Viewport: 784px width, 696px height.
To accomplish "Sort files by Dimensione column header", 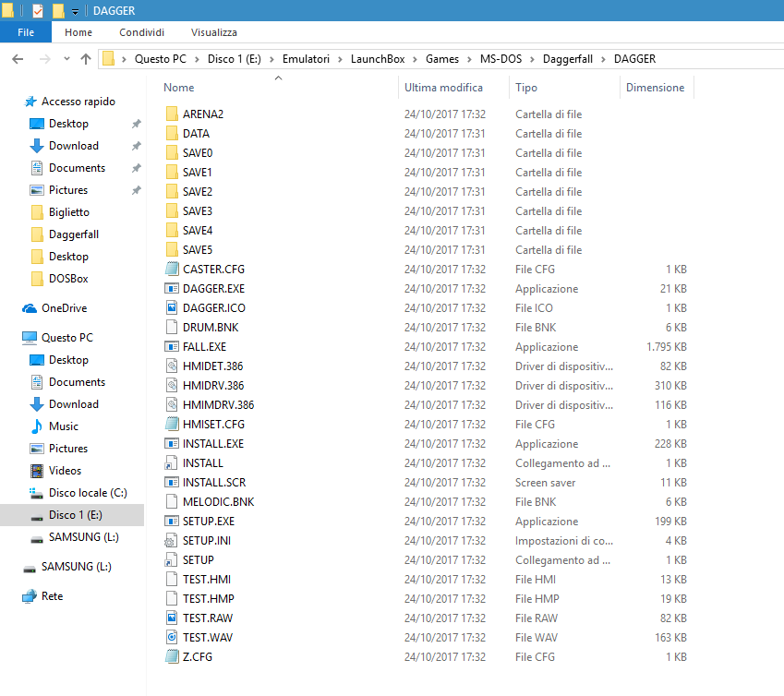I will (657, 88).
